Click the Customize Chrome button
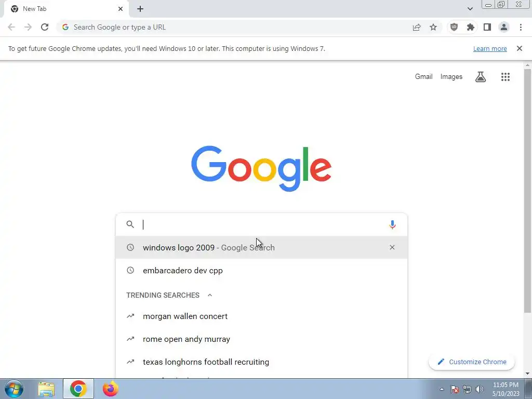The height and width of the screenshot is (399, 532). pyautogui.click(x=472, y=362)
